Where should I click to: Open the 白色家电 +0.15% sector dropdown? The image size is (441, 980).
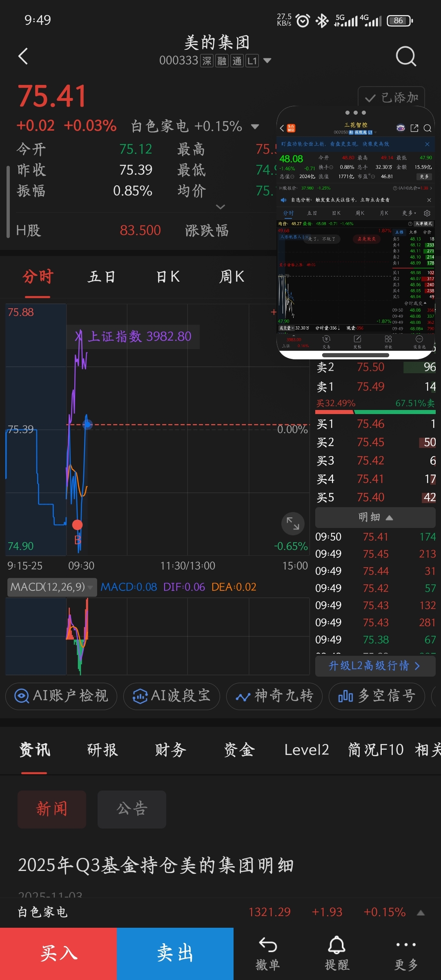255,127
